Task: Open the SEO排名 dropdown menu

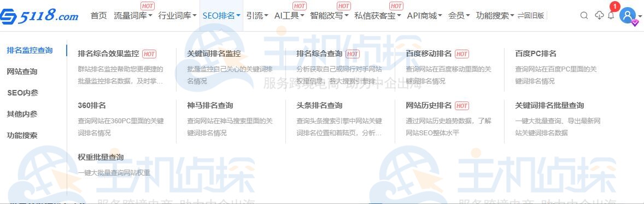Action: click(221, 16)
